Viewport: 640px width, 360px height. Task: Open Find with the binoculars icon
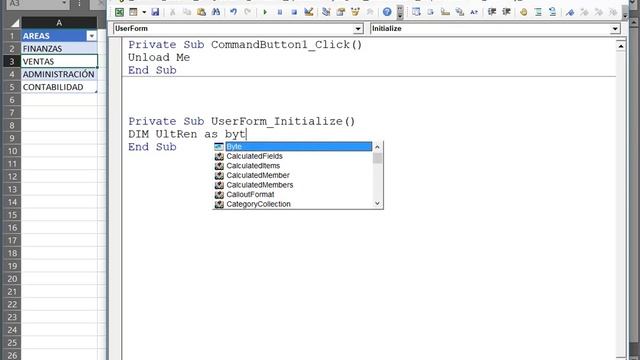click(216, 12)
